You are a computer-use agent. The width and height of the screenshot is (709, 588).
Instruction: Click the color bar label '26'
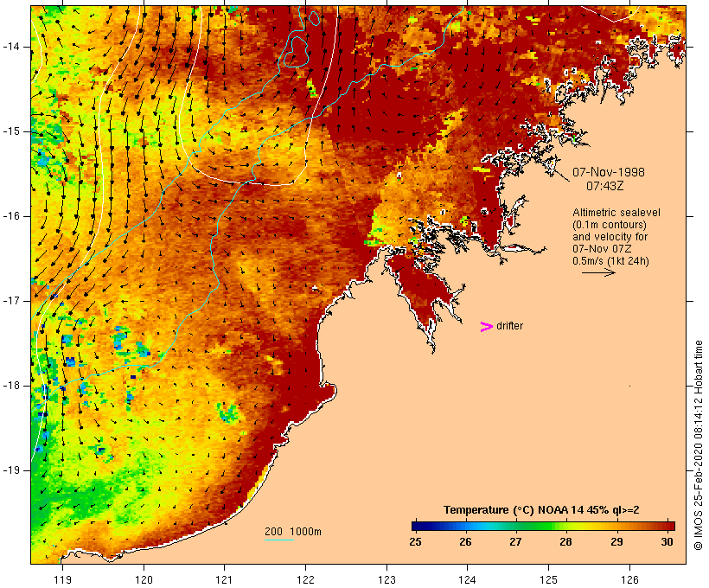[466, 541]
